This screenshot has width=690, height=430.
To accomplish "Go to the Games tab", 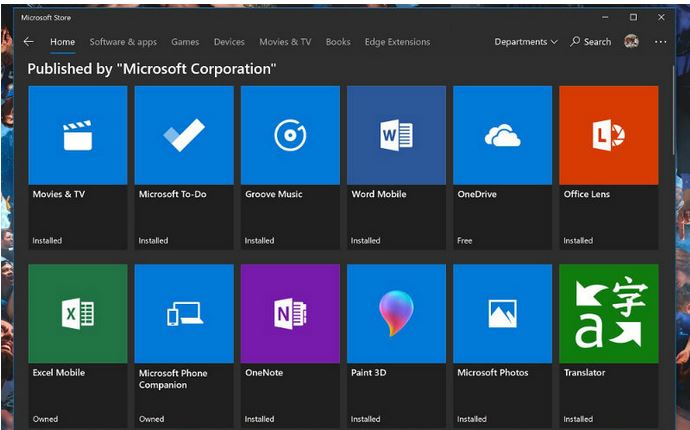I will [x=185, y=42].
